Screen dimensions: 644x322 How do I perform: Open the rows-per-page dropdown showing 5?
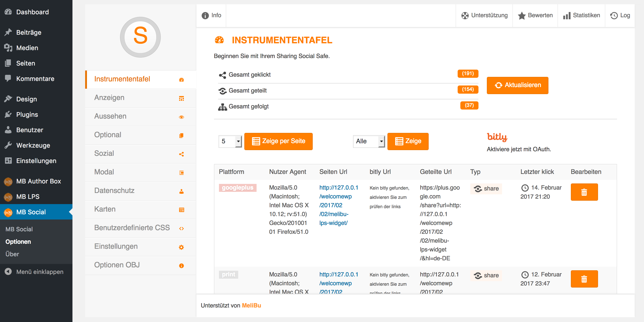pyautogui.click(x=230, y=141)
